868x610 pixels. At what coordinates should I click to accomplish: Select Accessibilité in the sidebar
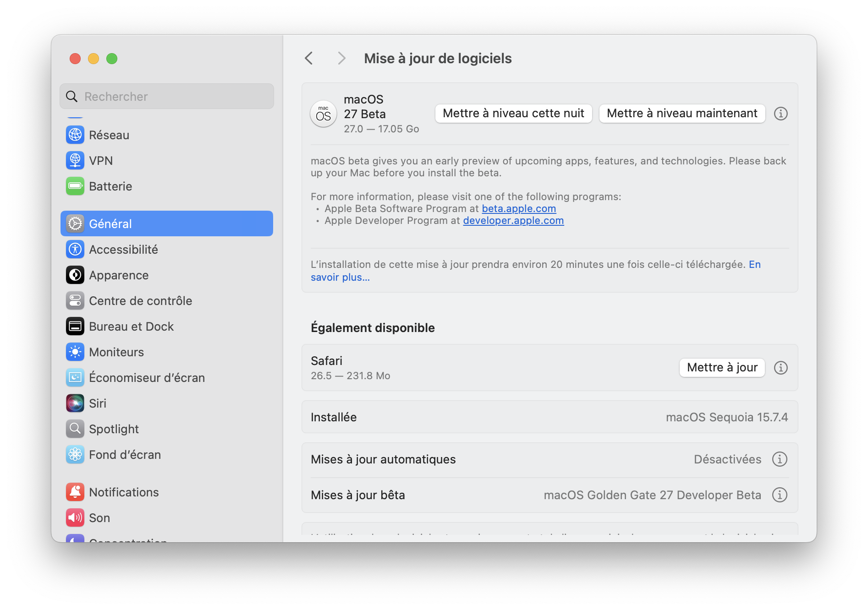[x=167, y=250]
